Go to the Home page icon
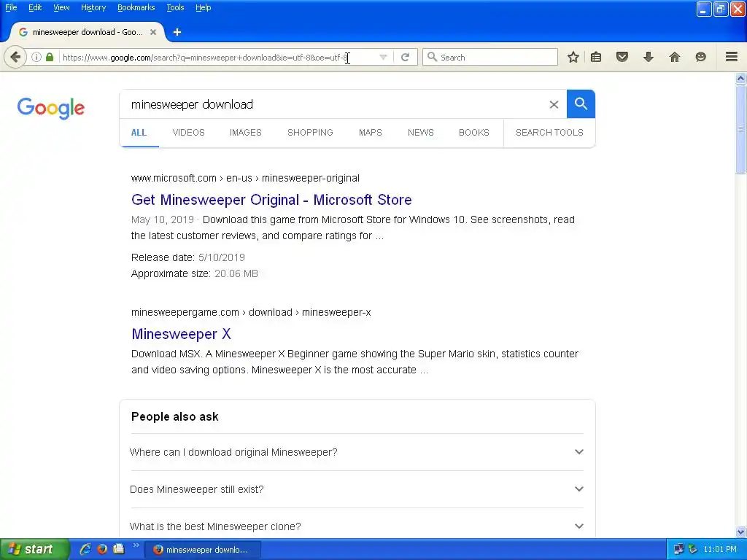Image resolution: width=747 pixels, height=560 pixels. click(675, 57)
